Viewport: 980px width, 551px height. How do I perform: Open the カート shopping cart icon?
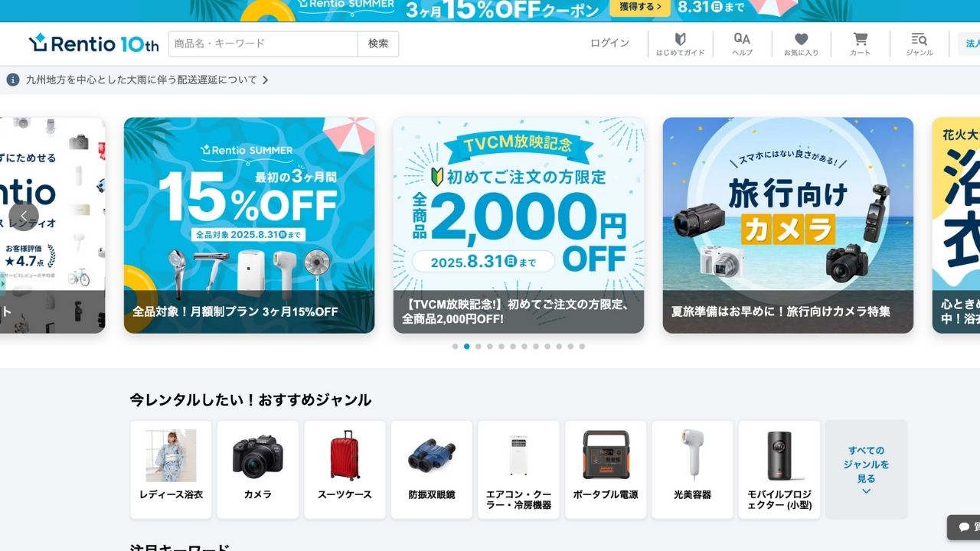(860, 44)
